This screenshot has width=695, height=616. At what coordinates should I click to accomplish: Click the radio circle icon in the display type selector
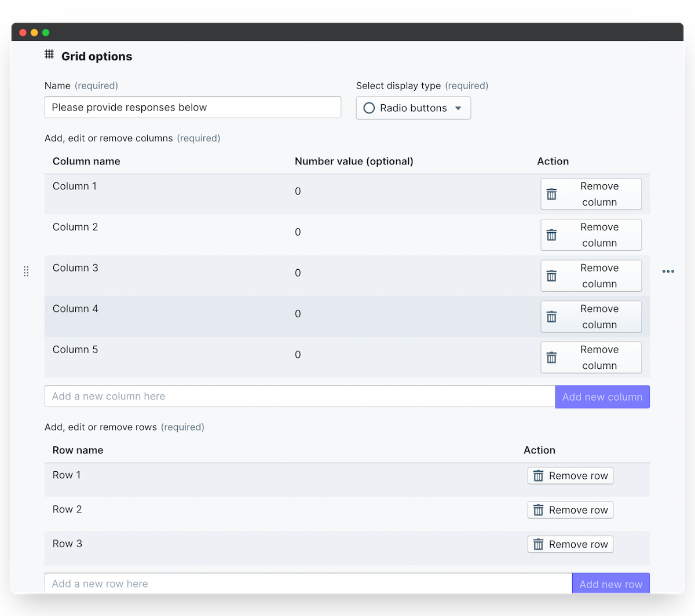click(x=369, y=108)
